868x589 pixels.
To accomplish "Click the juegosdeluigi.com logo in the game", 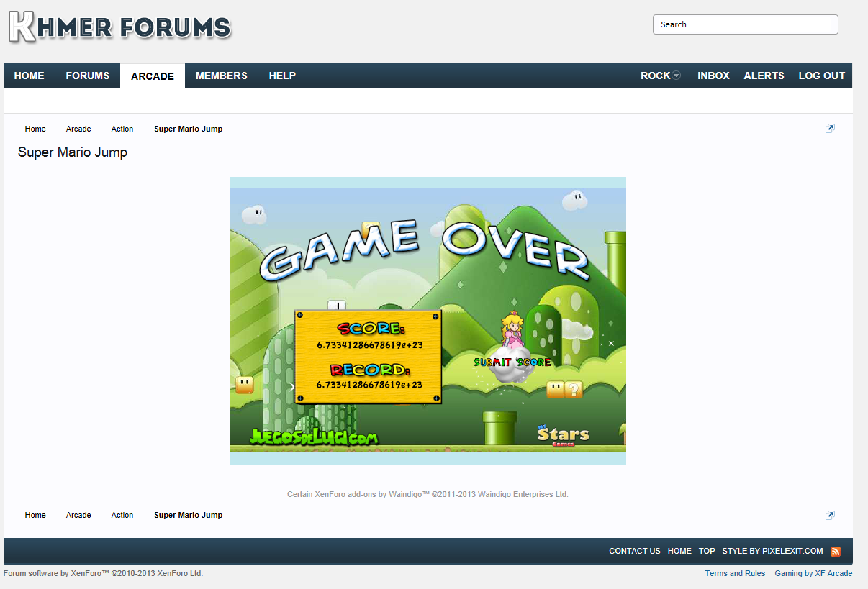I will click(314, 437).
